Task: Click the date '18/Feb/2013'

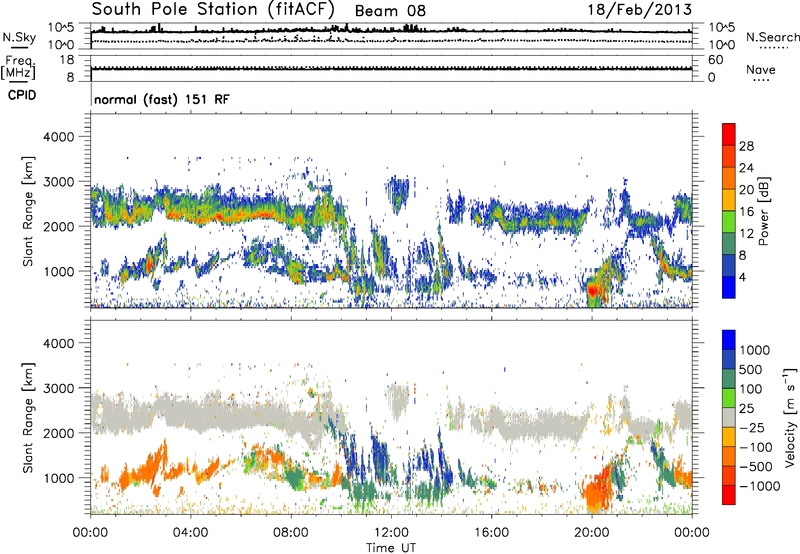Action: click(640, 9)
